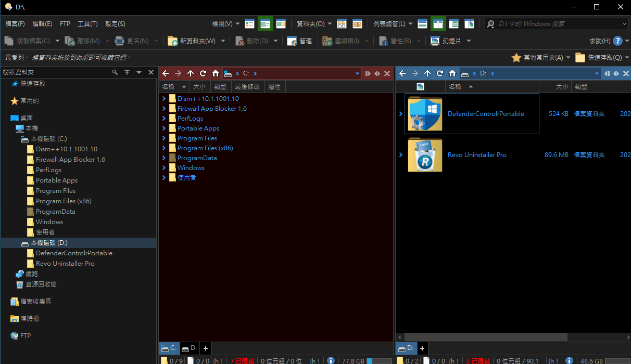Select 本機磁碟 (C:) in tree

[49, 139]
